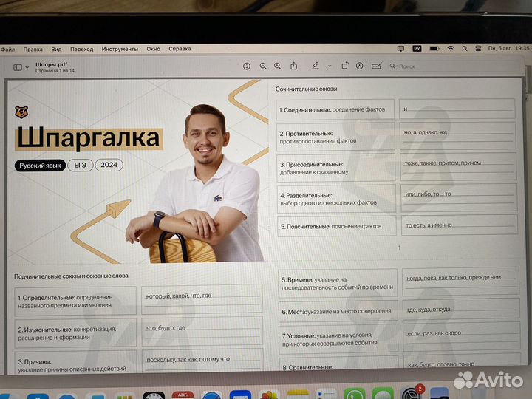Viewport: 532px width, 399px height.
Task: Open the Правка menu
Action: coord(33,50)
